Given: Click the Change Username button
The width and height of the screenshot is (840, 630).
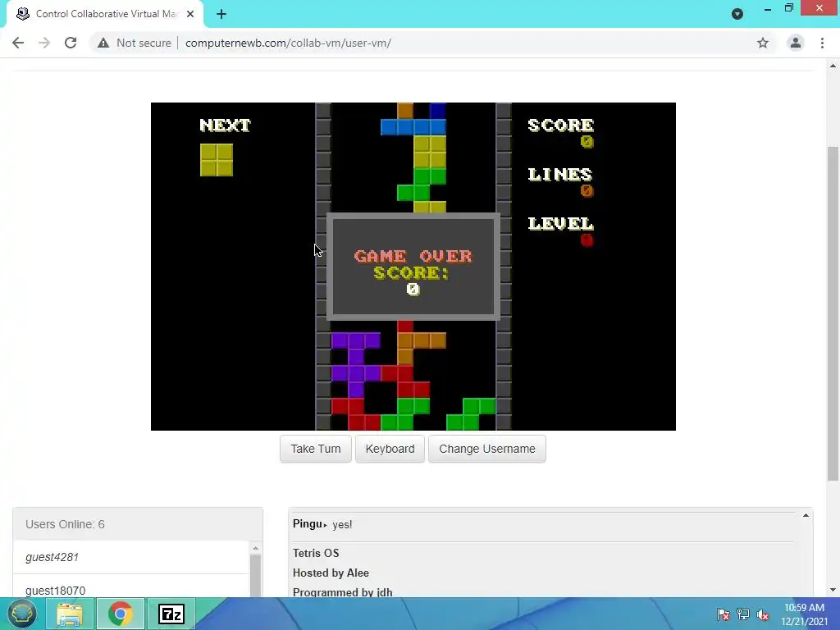Looking at the screenshot, I should 487,449.
